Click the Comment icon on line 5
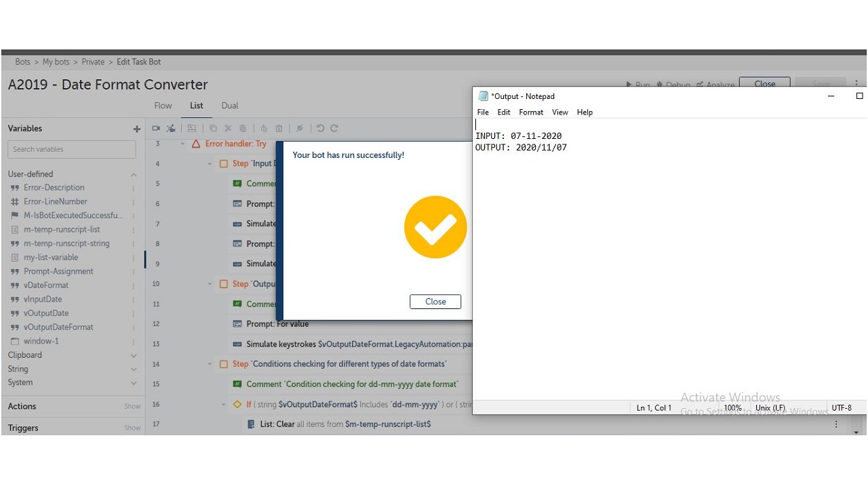868x488 pixels. click(x=237, y=184)
